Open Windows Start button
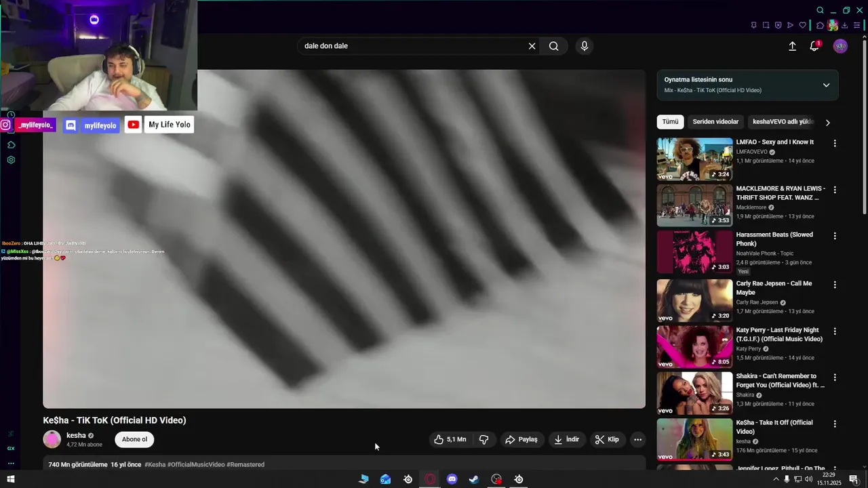Screen dimensions: 868x488 10,479
